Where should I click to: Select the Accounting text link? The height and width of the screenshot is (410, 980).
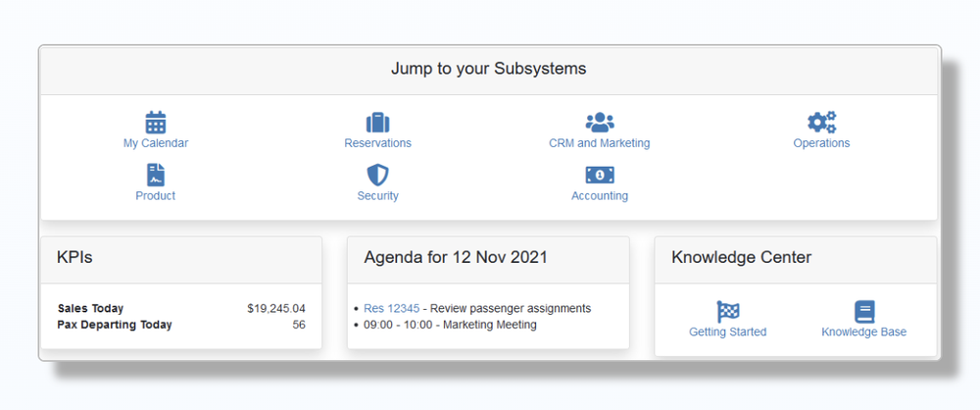click(600, 196)
